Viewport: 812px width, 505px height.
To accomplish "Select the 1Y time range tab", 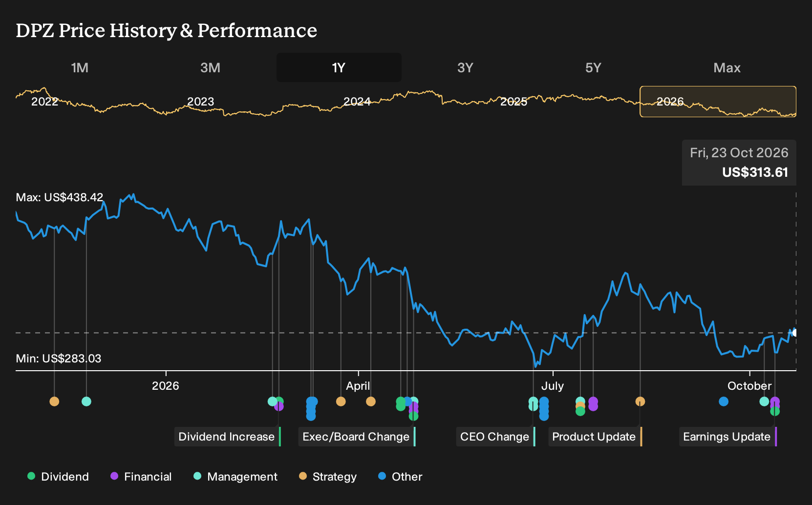I will click(339, 67).
